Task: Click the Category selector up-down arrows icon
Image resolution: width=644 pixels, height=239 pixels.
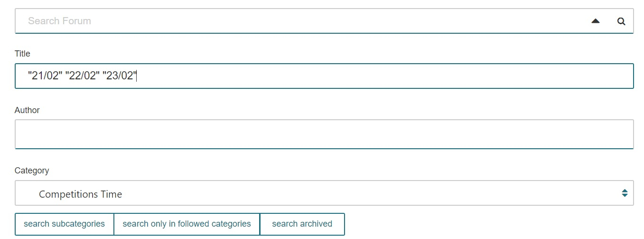Action: (x=625, y=193)
